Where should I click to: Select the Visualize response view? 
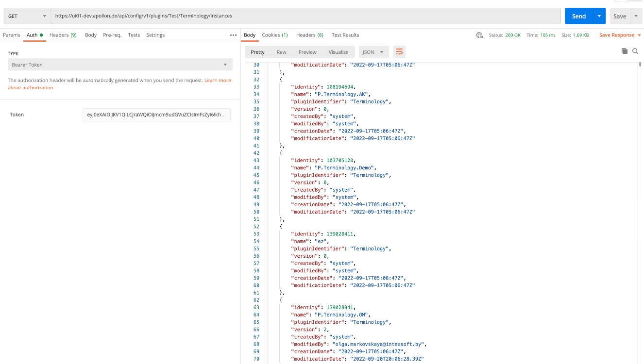coord(339,52)
